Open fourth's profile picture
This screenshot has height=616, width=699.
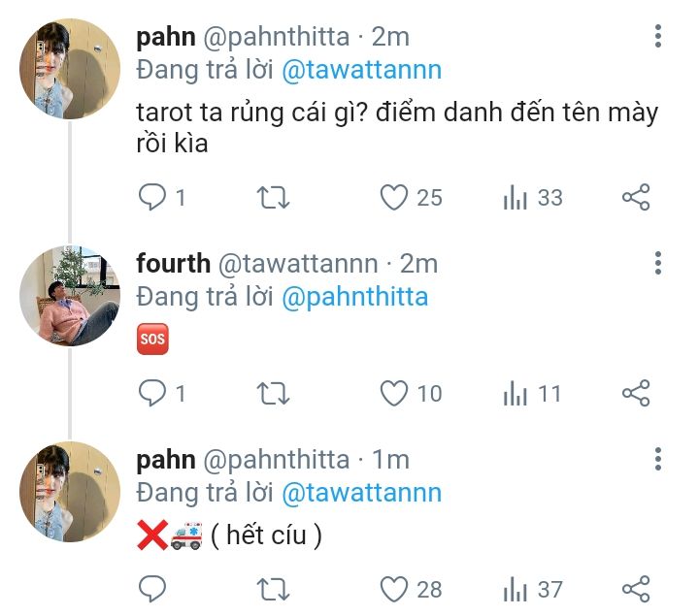click(70, 295)
